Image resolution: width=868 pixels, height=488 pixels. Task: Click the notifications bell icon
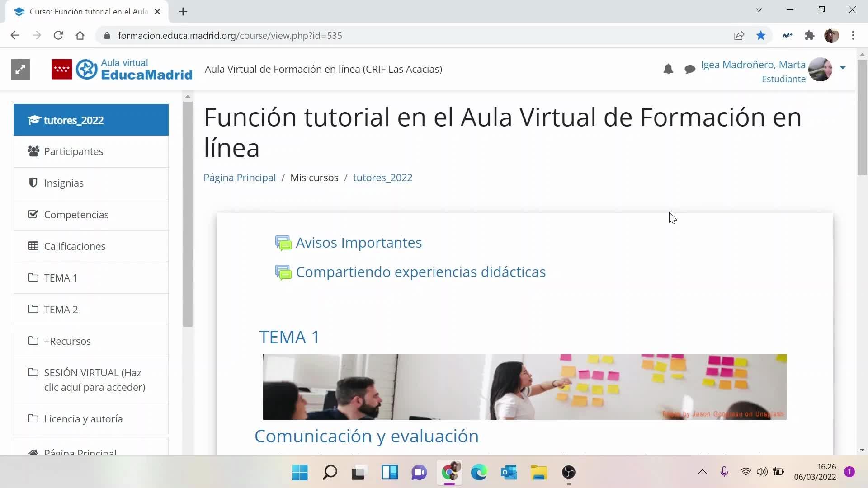[x=668, y=69]
